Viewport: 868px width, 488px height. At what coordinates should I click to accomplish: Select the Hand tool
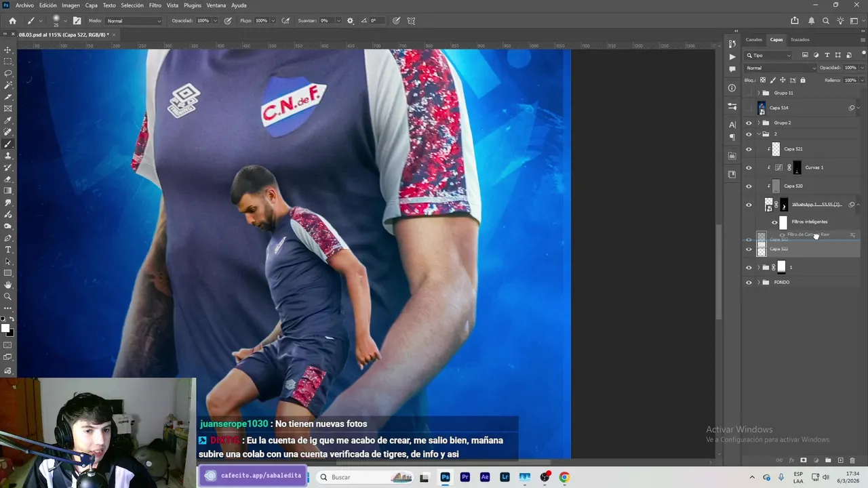(x=8, y=285)
